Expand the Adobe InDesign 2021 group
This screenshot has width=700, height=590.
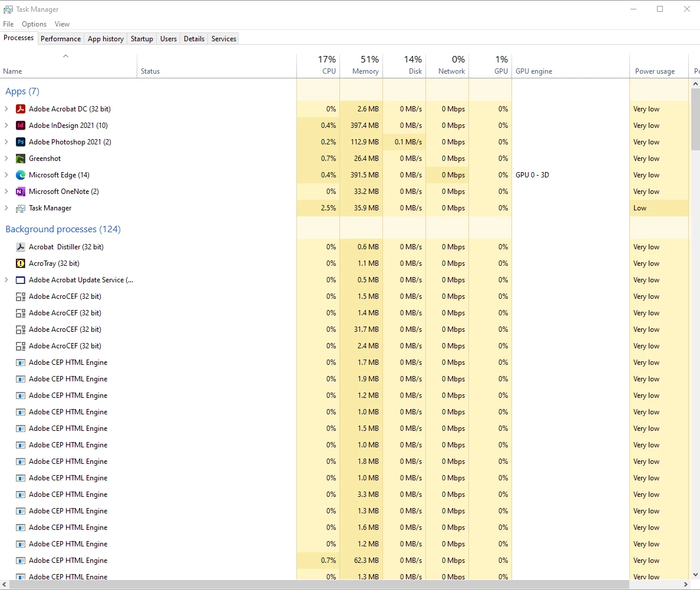6,126
